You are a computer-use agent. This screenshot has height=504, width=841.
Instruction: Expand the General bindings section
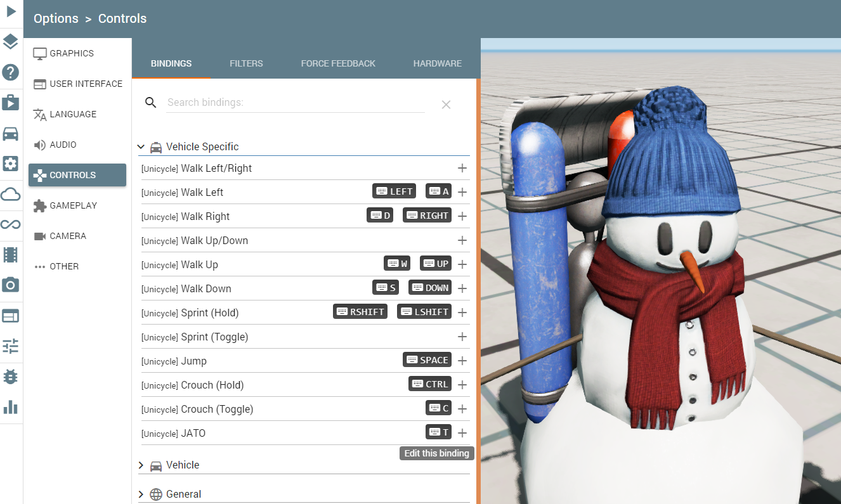tap(141, 494)
